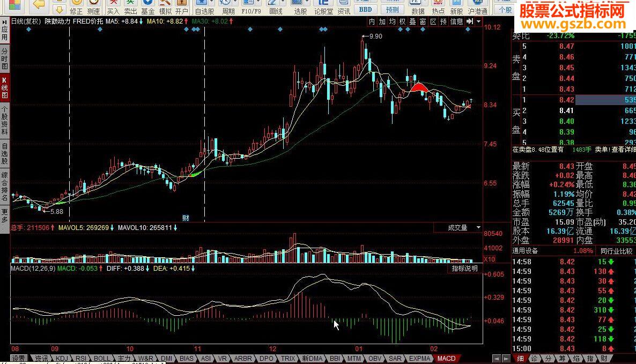Click 卖单!查看详细 link
Screen dimensions: 636x364
click(x=615, y=150)
